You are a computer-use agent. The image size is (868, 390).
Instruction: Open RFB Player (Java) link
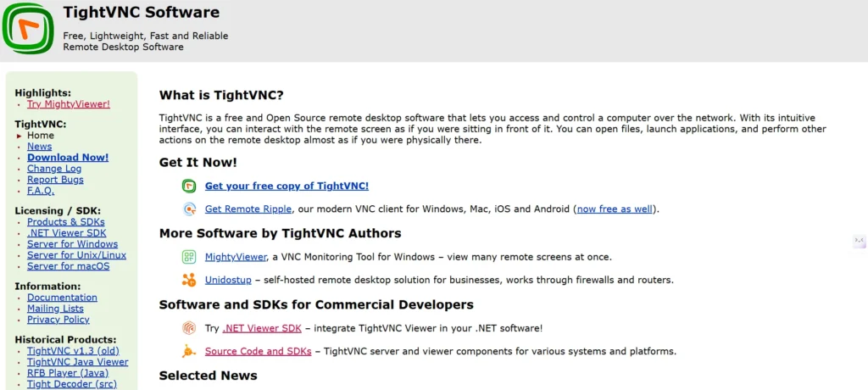pos(68,373)
